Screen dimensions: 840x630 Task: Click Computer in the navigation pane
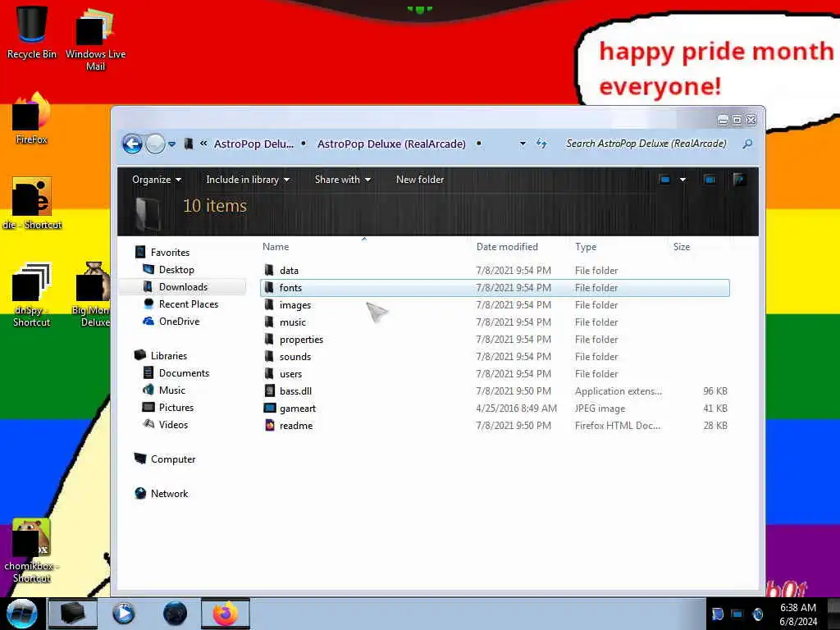click(x=173, y=459)
